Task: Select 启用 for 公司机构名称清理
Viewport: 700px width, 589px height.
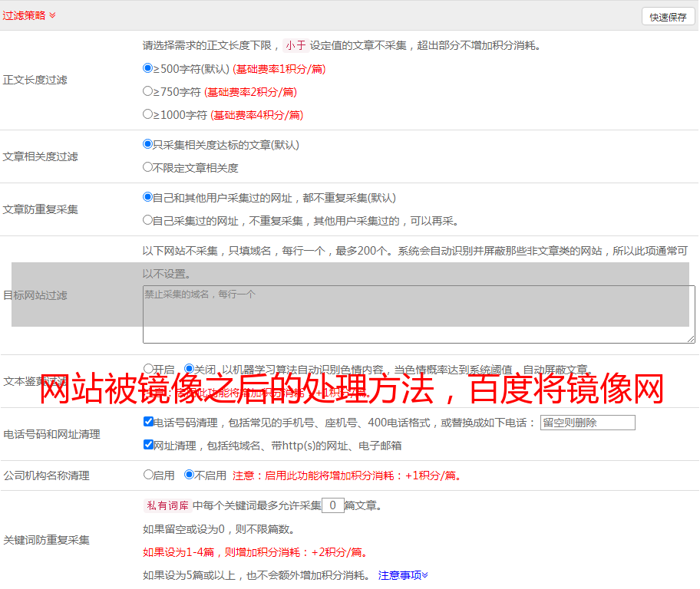Action: click(x=149, y=475)
